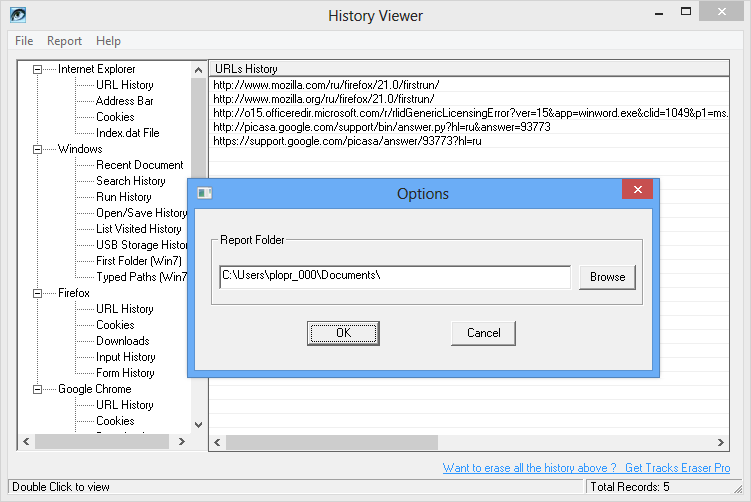Select Index.dat File tree item

127,133
